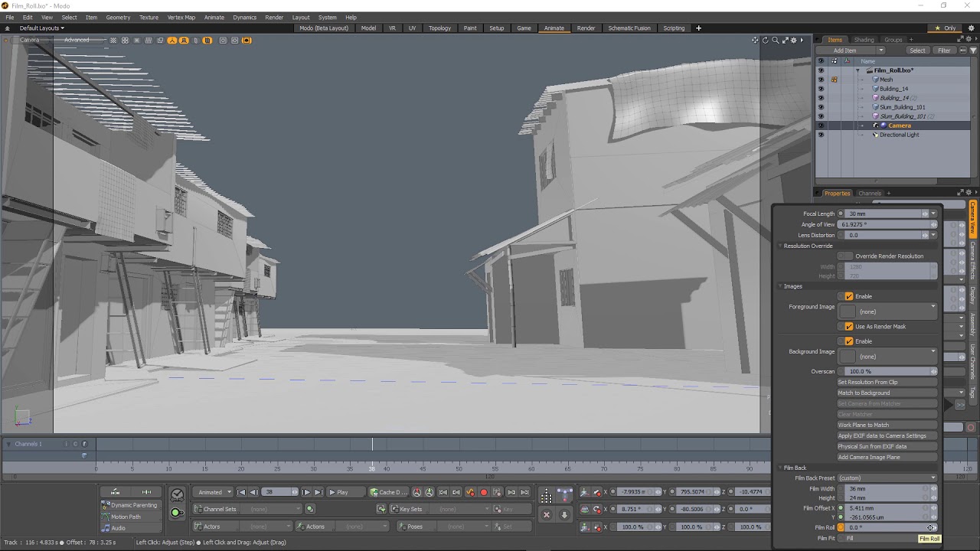This screenshot has height=551, width=980.
Task: Click the Motion Path button
Action: click(x=132, y=517)
